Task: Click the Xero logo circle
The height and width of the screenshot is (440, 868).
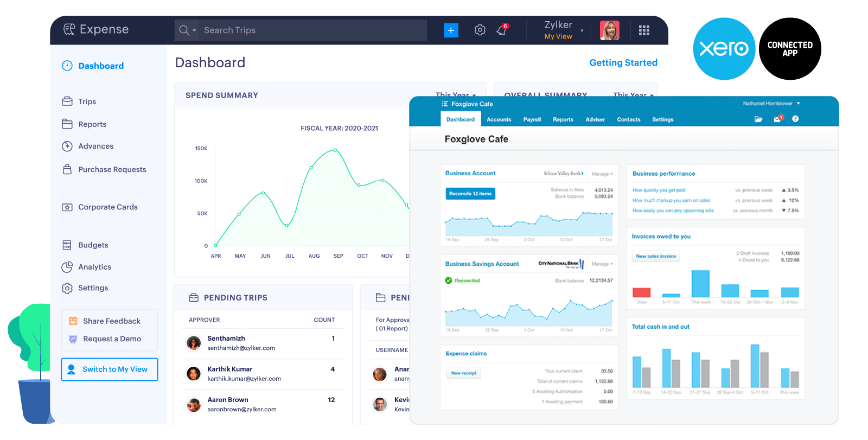Action: point(724,49)
